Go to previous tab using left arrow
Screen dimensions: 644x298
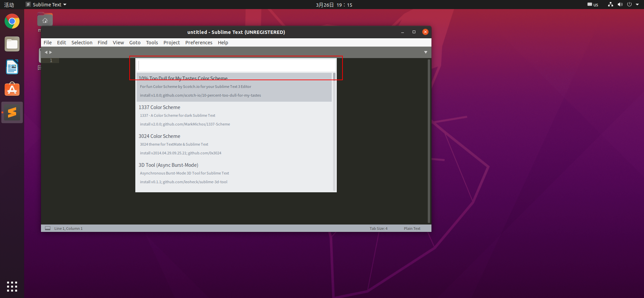click(x=46, y=52)
